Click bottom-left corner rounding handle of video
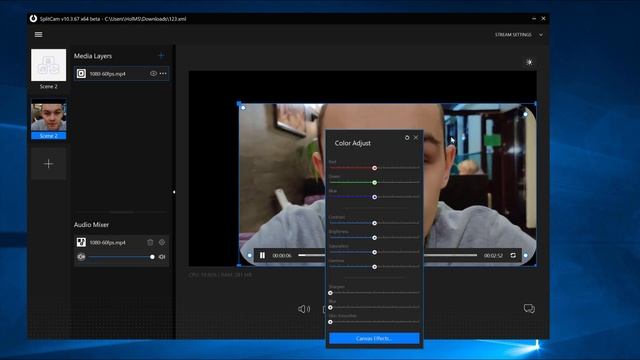The height and width of the screenshot is (360, 640). (249, 256)
